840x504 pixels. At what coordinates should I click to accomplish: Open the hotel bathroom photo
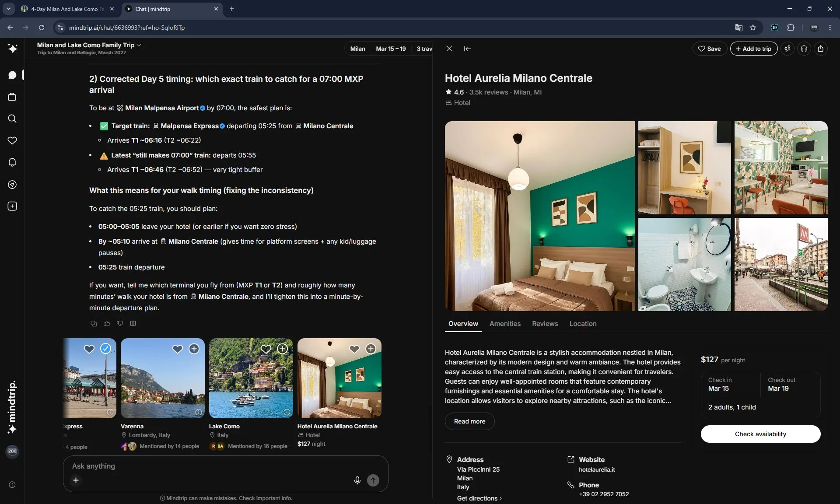pyautogui.click(x=684, y=265)
